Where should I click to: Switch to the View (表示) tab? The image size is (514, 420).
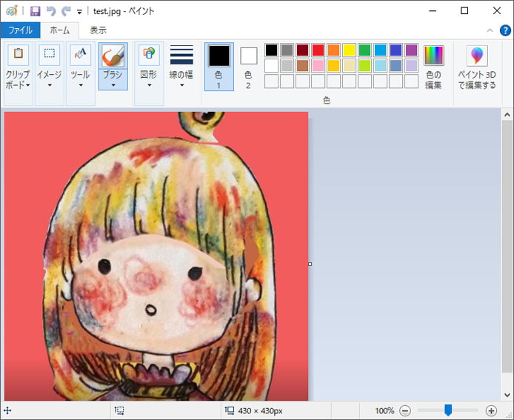point(98,30)
